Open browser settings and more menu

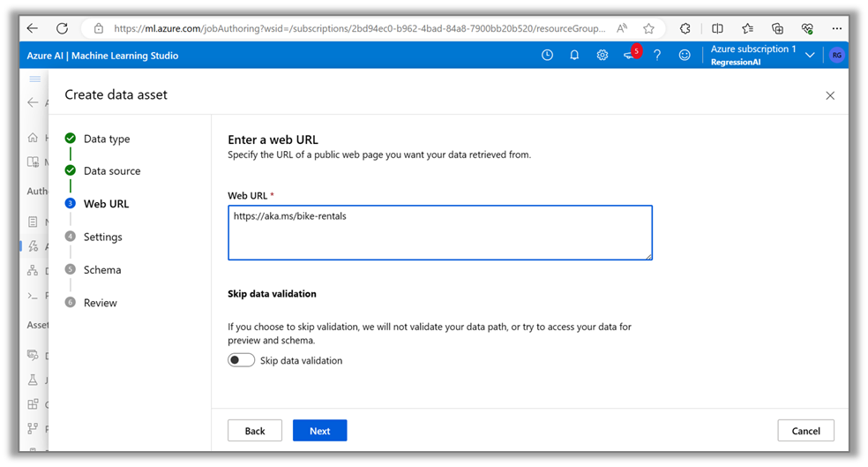(x=837, y=28)
